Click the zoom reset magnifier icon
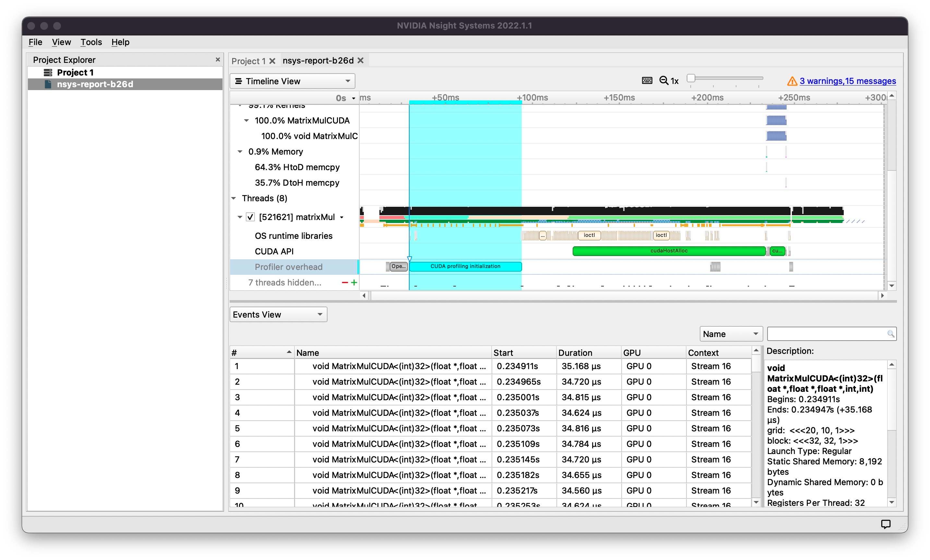The width and height of the screenshot is (930, 560). [664, 81]
